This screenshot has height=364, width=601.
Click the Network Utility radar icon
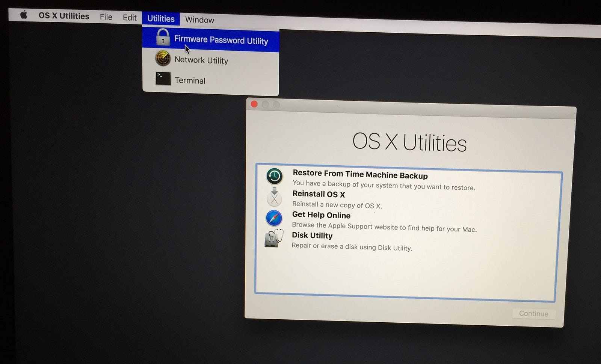(x=163, y=58)
